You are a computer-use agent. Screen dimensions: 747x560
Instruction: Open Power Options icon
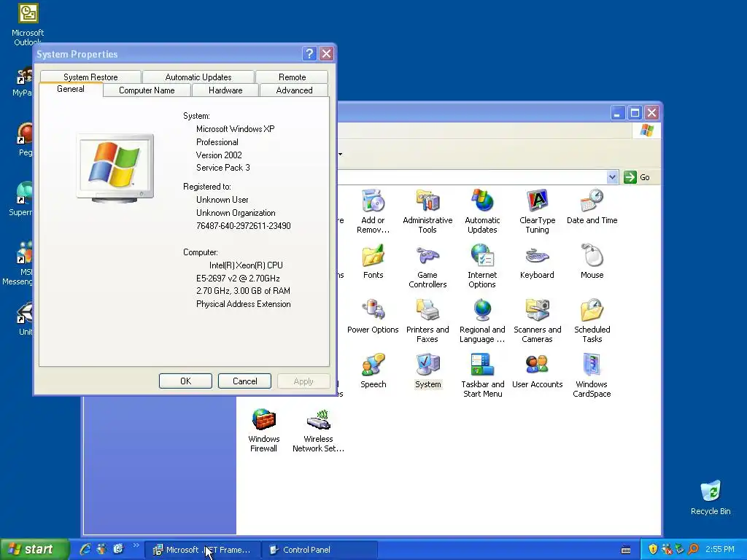coord(373,316)
